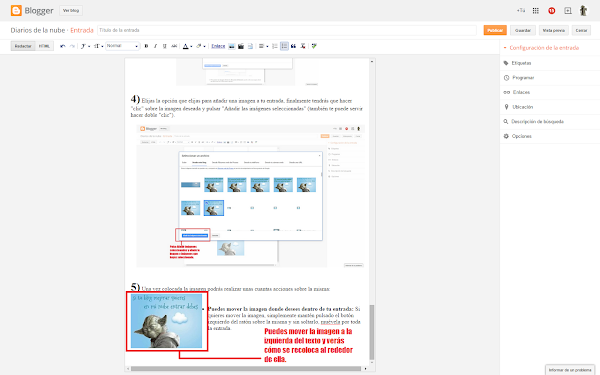Insert a video via clapperboard icon

[x=241, y=46]
